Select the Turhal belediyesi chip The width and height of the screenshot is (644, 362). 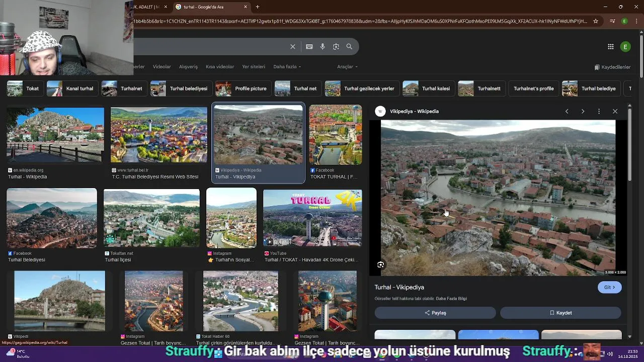pyautogui.click(x=180, y=88)
